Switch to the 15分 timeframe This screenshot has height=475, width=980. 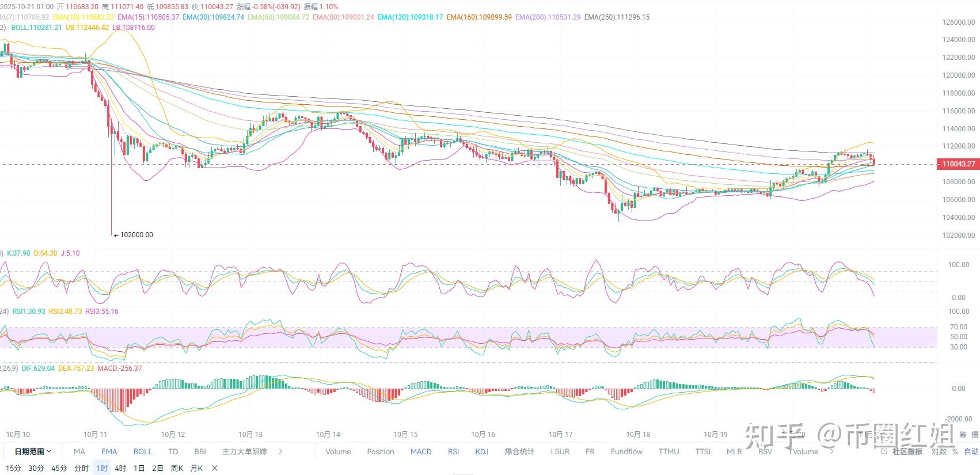pos(13,468)
